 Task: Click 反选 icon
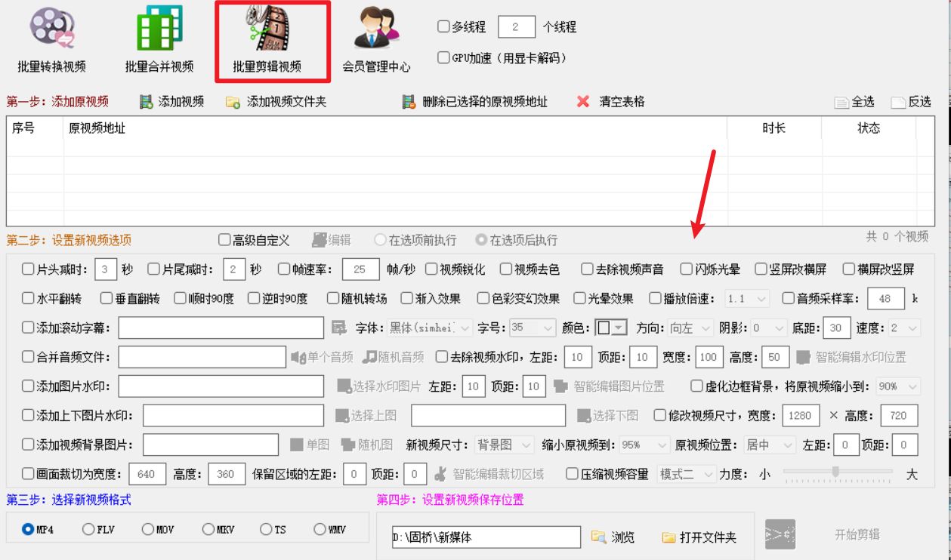[x=898, y=102]
